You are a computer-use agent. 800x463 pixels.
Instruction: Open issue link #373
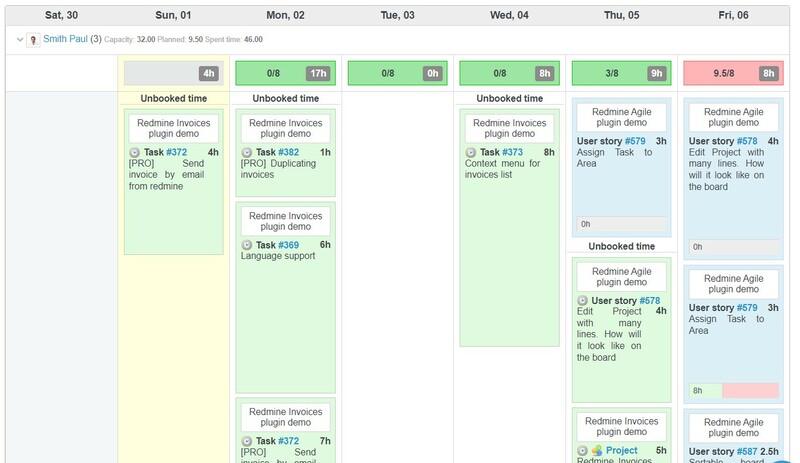pyautogui.click(x=512, y=152)
